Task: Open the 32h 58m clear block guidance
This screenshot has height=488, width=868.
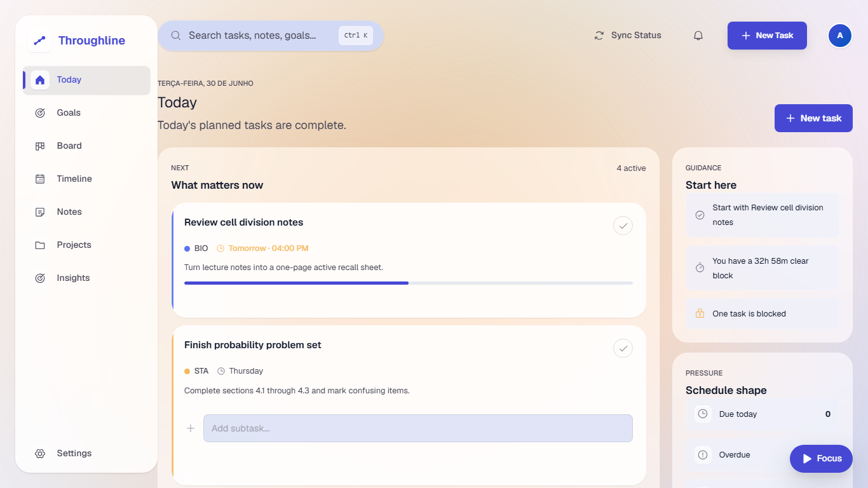Action: pyautogui.click(x=763, y=268)
